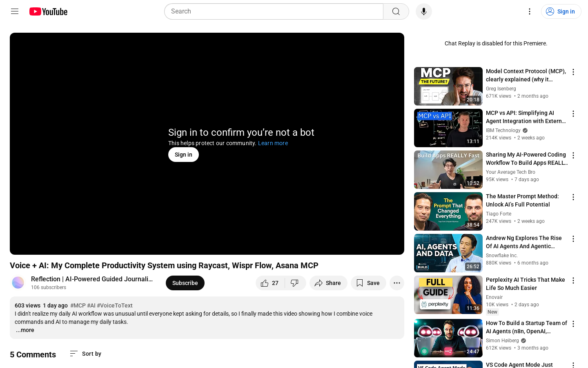Open Build Apps REALLY Fast thumbnail
The image size is (588, 368).
[x=448, y=170]
